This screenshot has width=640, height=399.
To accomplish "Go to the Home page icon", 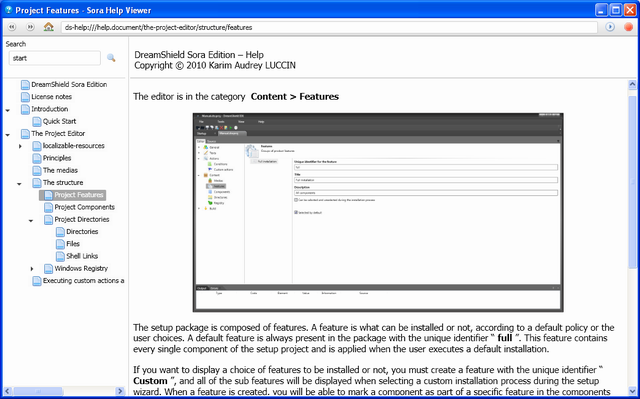I will coord(49,27).
